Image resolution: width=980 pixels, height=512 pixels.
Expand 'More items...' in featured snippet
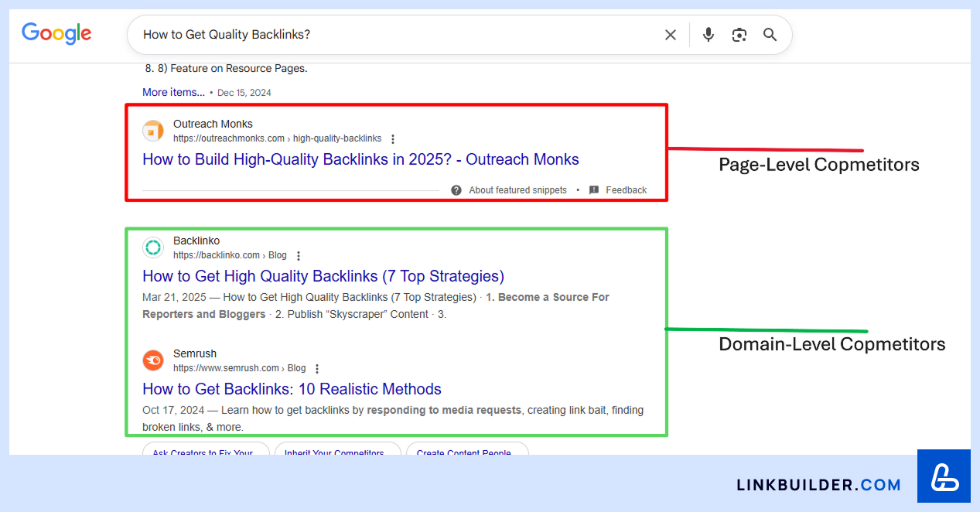pos(173,92)
